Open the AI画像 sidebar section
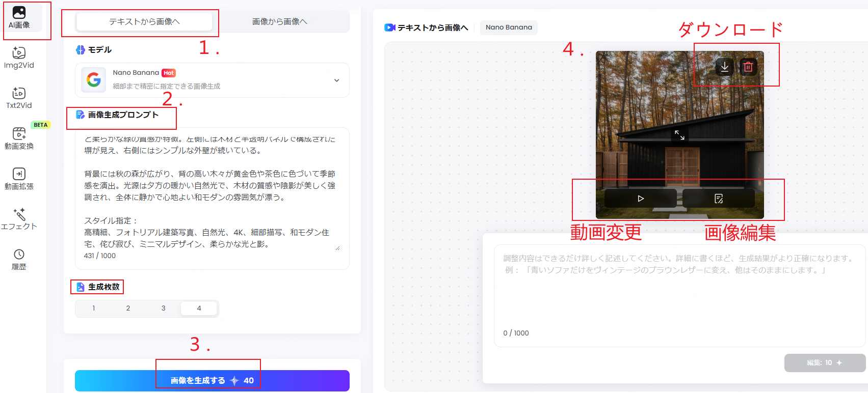 [x=19, y=17]
